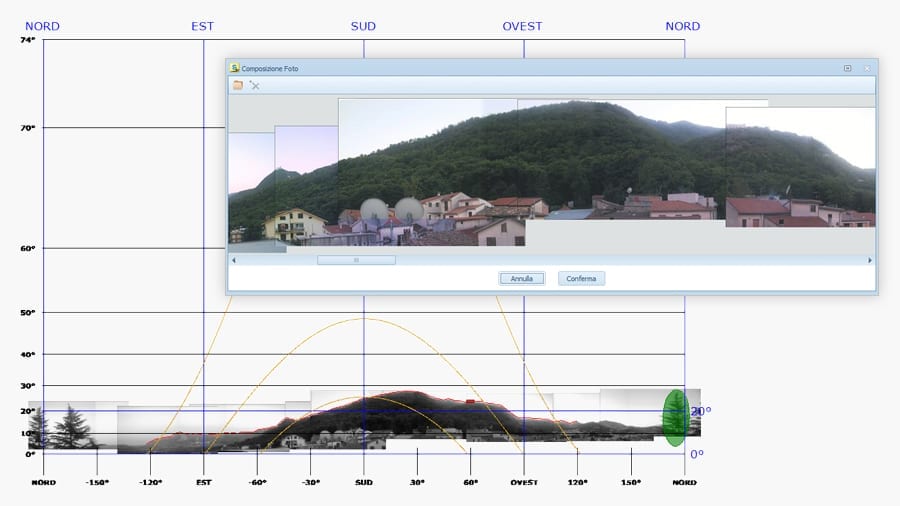
Task: Click the horizontal scrollbar thumb
Action: pyautogui.click(x=356, y=260)
